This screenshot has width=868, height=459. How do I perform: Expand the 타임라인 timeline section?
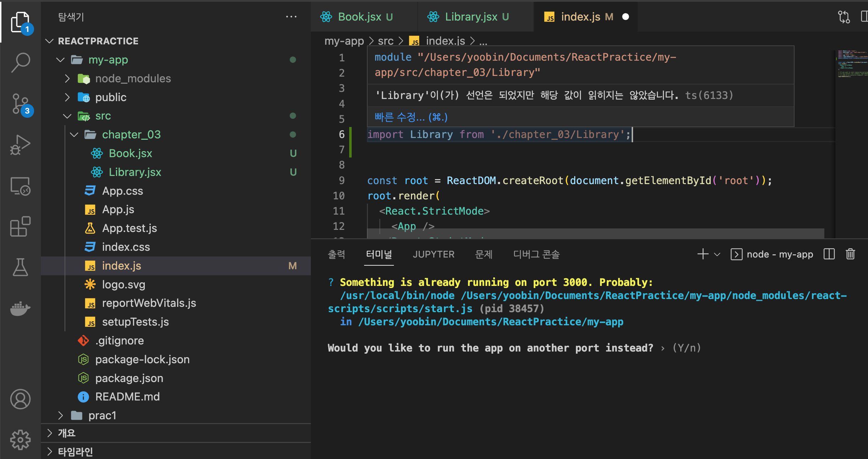(176, 452)
